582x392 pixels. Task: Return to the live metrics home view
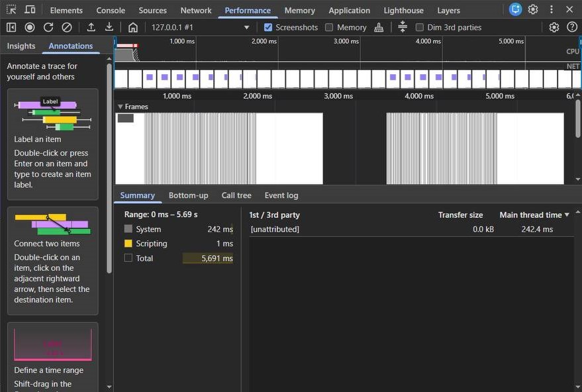134,27
